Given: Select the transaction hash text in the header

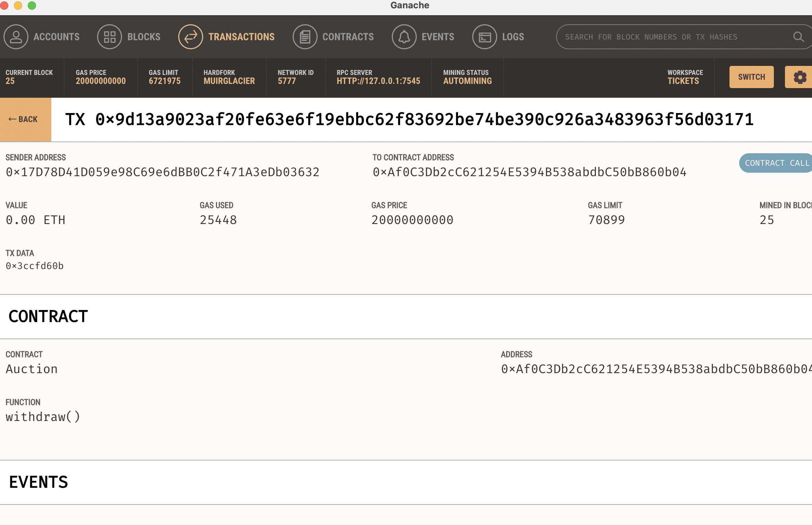Looking at the screenshot, I should [409, 119].
